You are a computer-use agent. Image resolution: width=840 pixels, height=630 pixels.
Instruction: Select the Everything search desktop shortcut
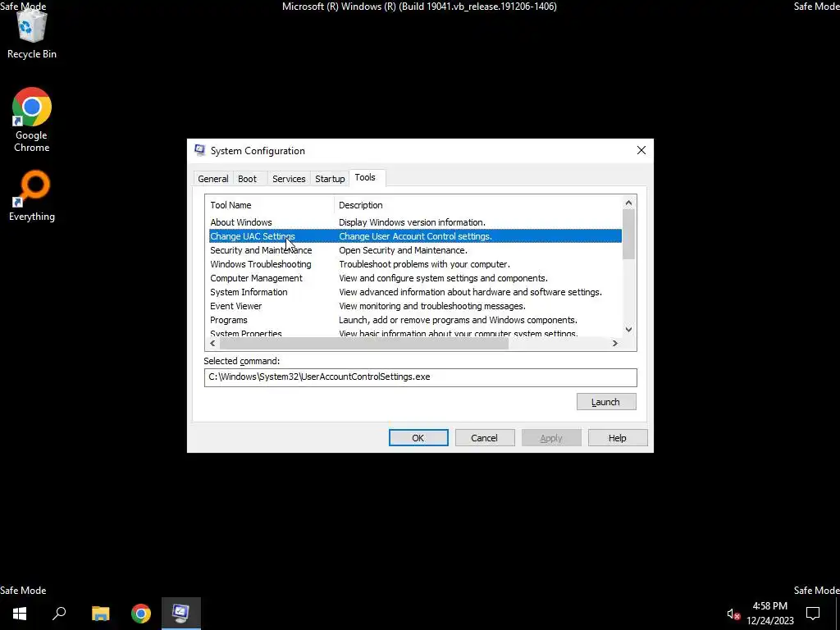pyautogui.click(x=32, y=196)
